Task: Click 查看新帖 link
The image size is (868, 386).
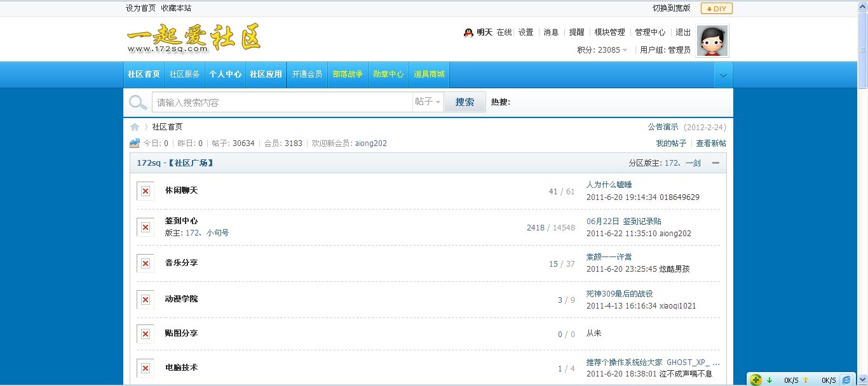Action: 711,143
